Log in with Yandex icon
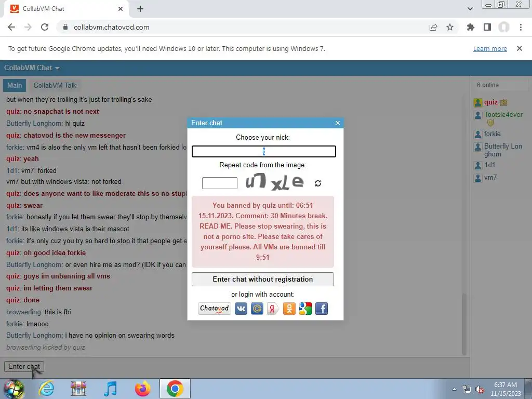Screen dimensions: 532x399 tap(273, 309)
